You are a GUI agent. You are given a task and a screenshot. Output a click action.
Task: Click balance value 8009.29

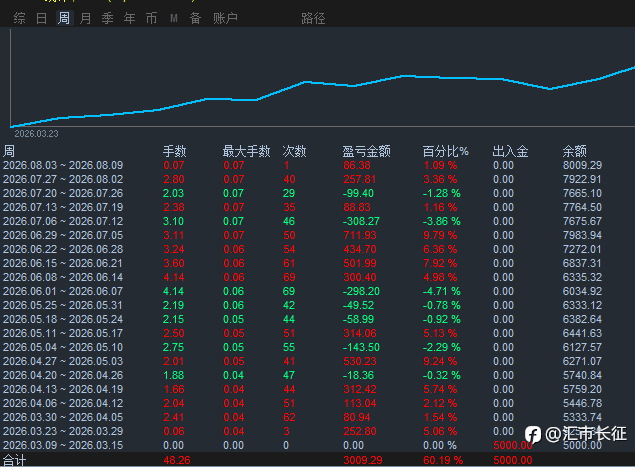(x=582, y=165)
